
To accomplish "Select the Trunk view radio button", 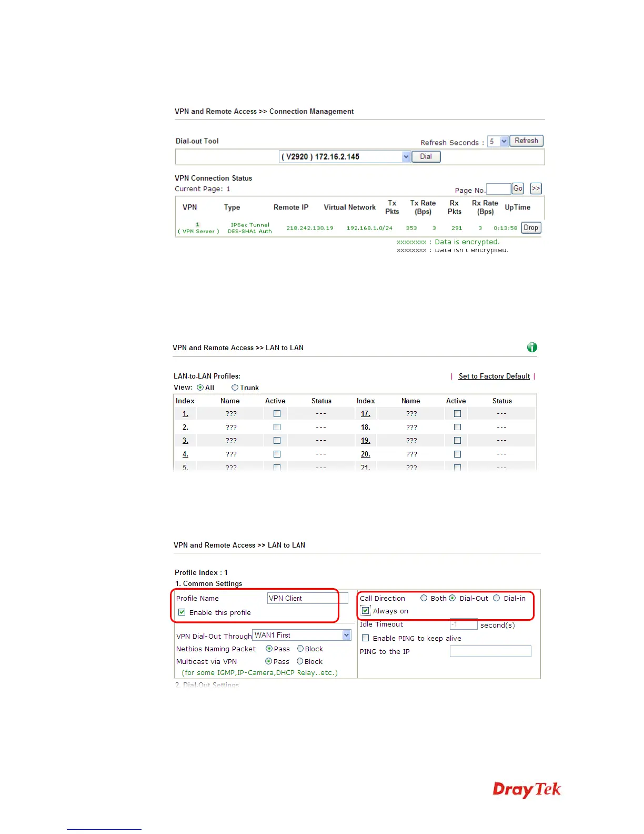I will pos(235,388).
